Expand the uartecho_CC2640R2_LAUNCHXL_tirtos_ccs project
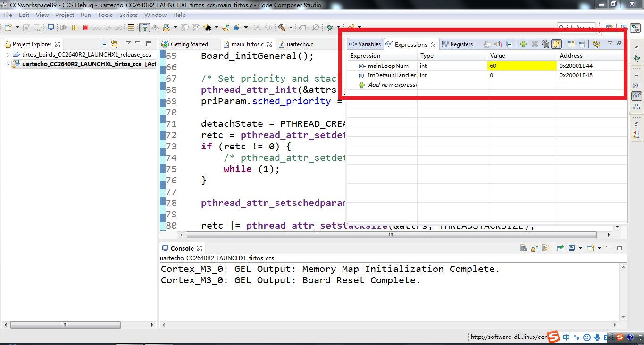644x345 pixels. coord(8,64)
